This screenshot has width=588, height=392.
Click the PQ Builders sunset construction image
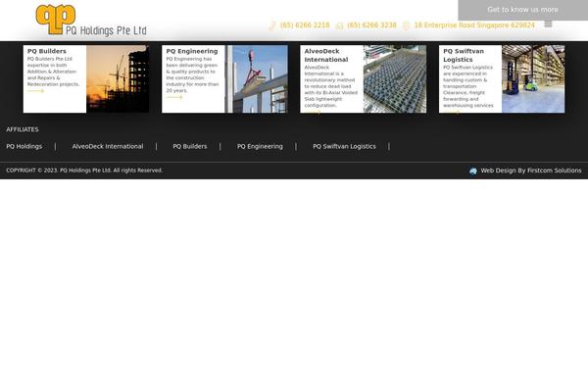click(x=118, y=78)
